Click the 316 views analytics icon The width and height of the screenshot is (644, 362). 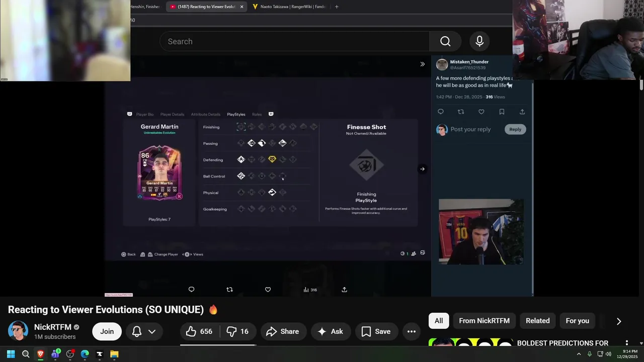(x=310, y=290)
